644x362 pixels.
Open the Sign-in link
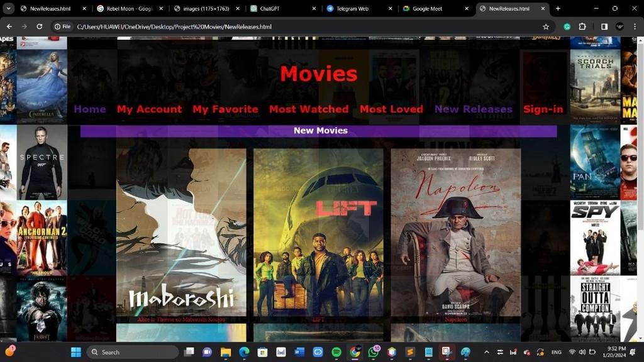coord(543,109)
